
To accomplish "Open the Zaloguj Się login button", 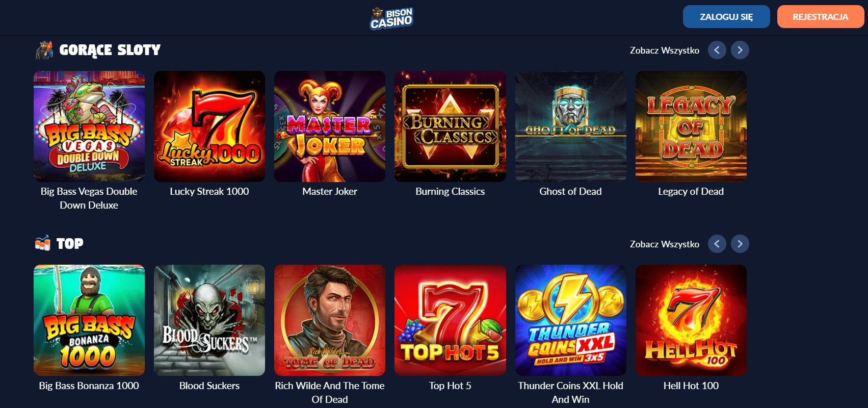I will point(726,17).
